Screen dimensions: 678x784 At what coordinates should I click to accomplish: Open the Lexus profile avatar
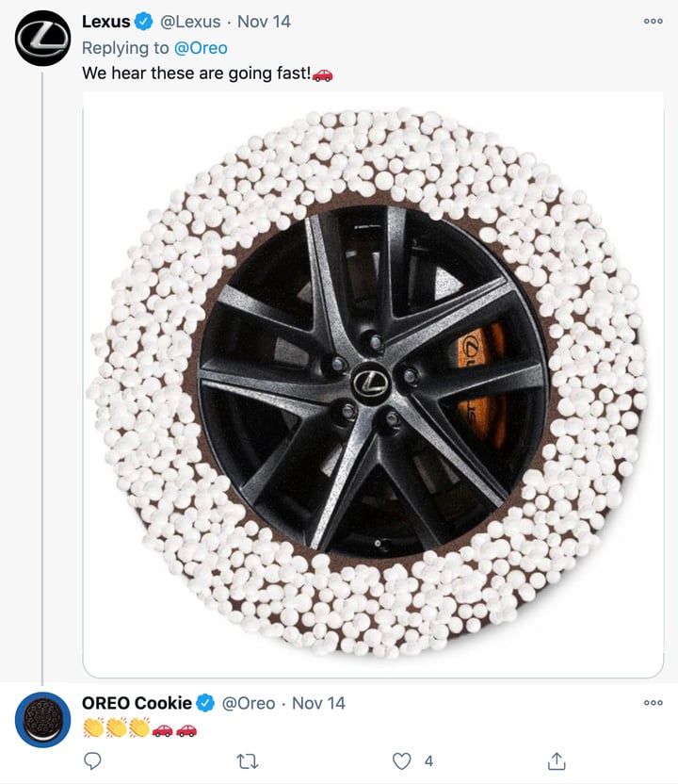pyautogui.click(x=42, y=38)
